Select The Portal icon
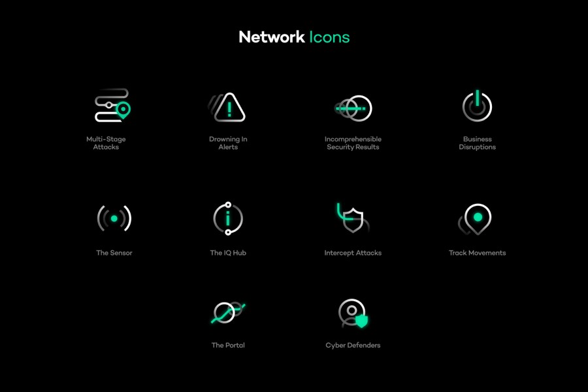This screenshot has width=588, height=392. point(228,312)
